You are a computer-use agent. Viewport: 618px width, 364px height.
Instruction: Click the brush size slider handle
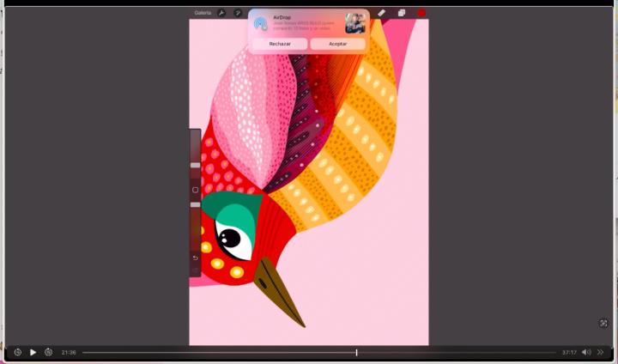click(195, 165)
